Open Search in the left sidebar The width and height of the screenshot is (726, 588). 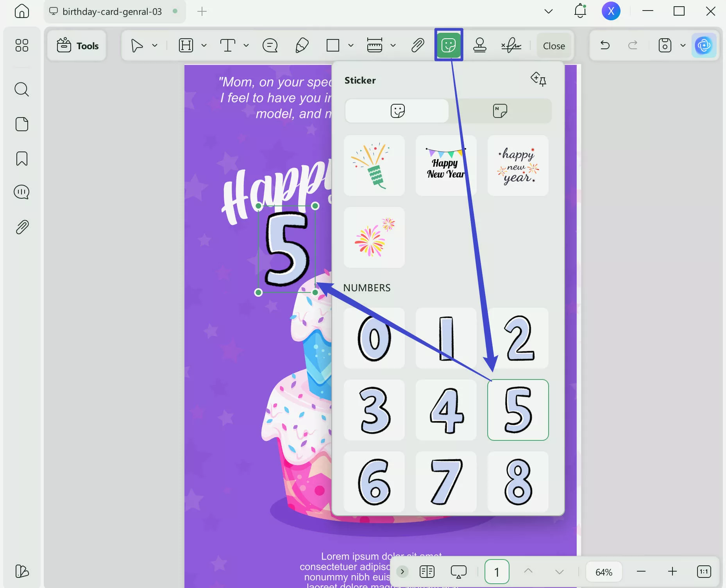[x=22, y=89]
